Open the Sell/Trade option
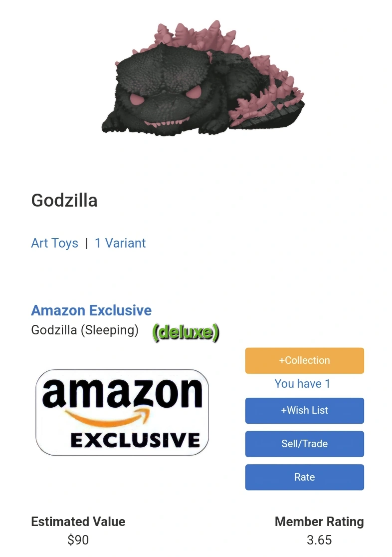This screenshot has height=557, width=392. pos(304,444)
